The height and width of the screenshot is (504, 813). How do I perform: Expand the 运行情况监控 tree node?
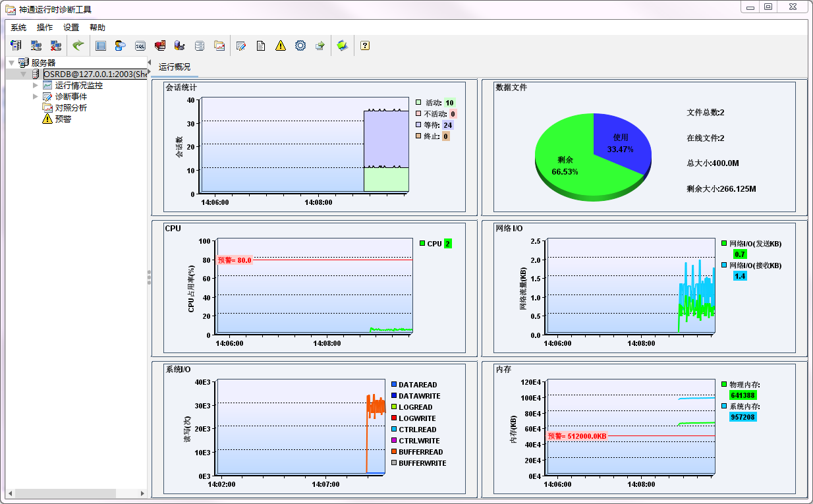click(36, 85)
